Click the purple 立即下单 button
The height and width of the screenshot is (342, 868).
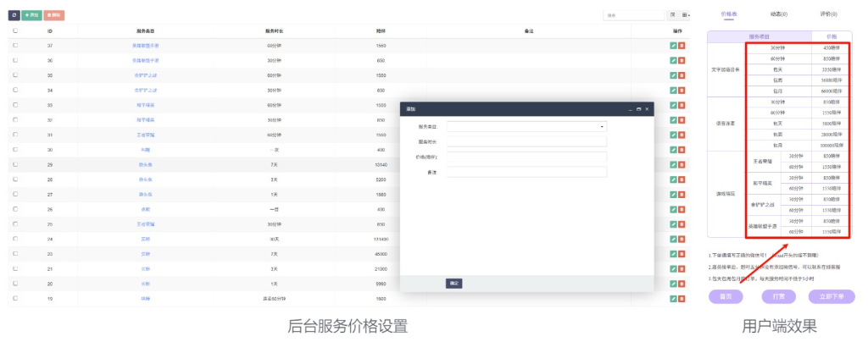[x=831, y=297]
